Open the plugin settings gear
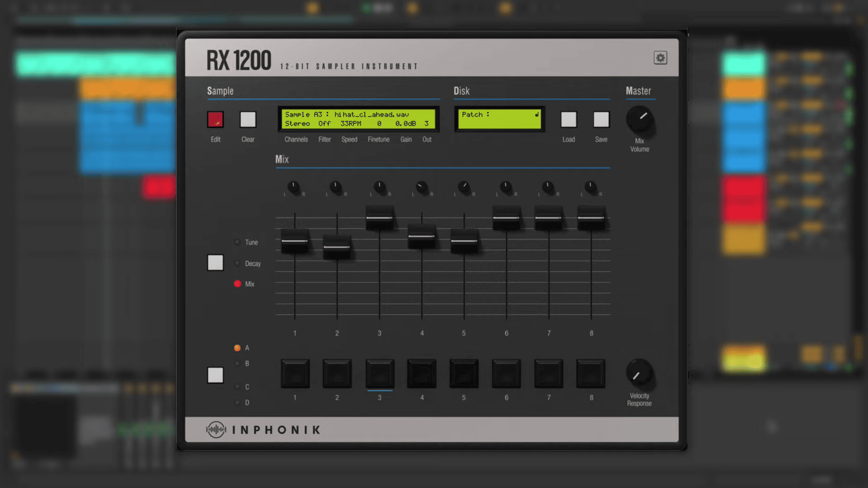The image size is (868, 488). [x=660, y=58]
